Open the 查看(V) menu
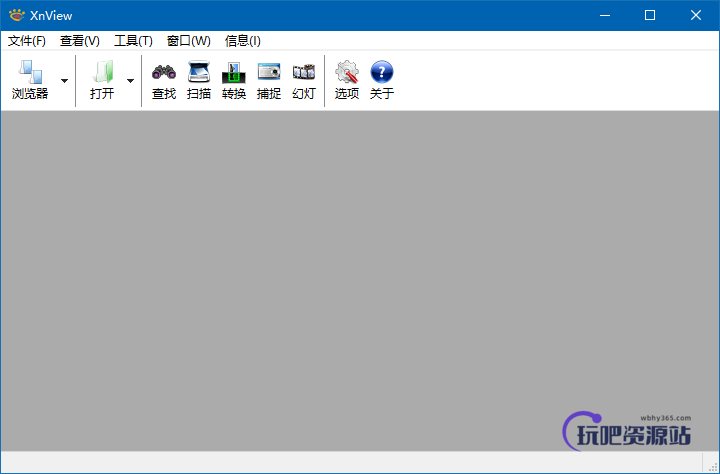This screenshot has height=474, width=720. (x=79, y=41)
